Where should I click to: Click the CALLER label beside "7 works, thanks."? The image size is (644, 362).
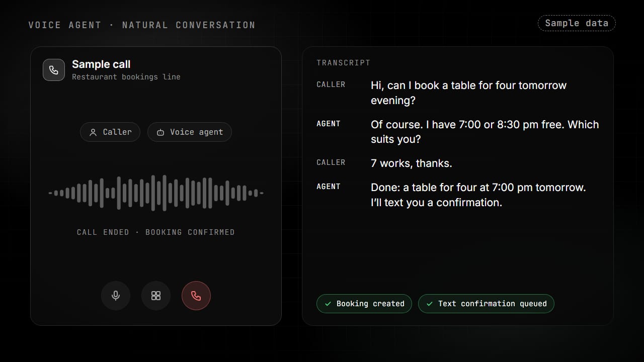tap(331, 162)
